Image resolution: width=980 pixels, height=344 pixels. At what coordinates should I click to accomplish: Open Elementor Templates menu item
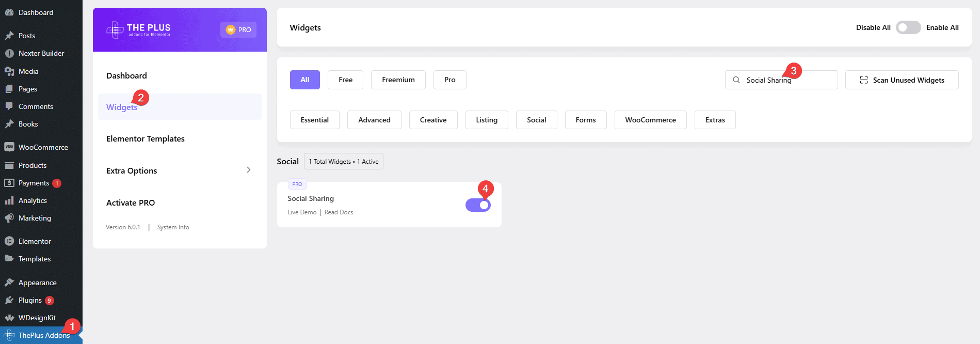[146, 138]
